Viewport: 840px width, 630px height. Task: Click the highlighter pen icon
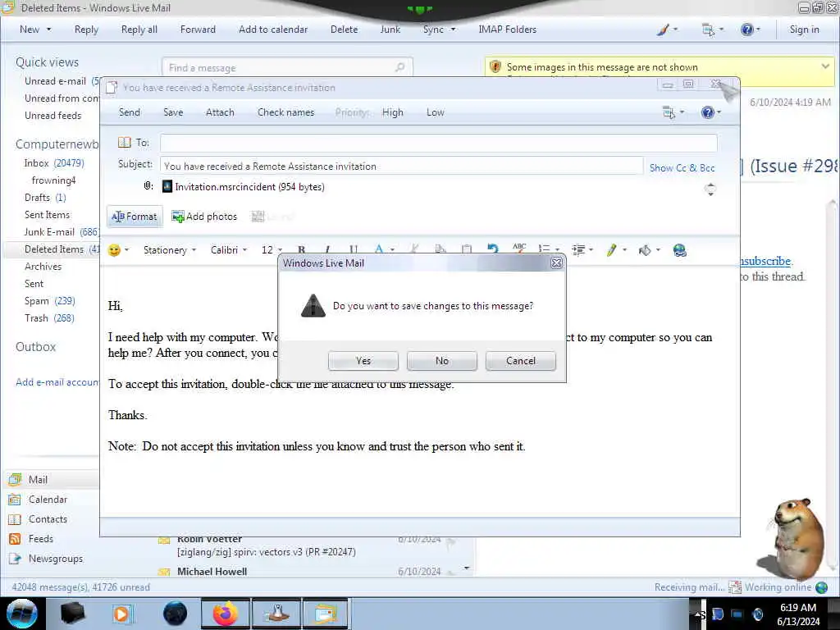click(611, 250)
